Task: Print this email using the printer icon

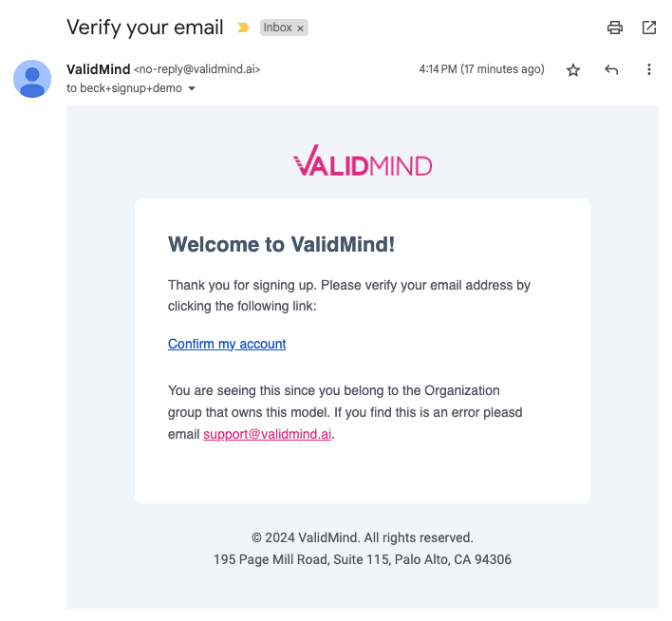Action: 615,28
